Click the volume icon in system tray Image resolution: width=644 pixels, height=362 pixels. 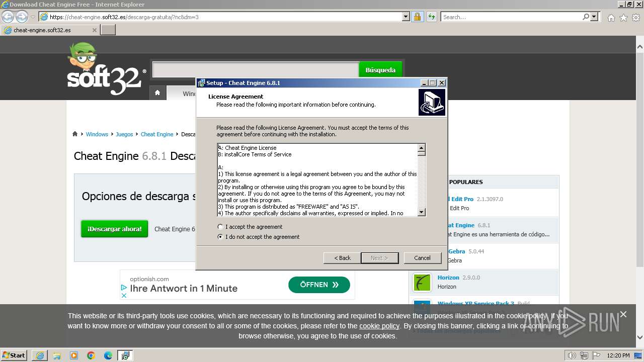(x=572, y=355)
